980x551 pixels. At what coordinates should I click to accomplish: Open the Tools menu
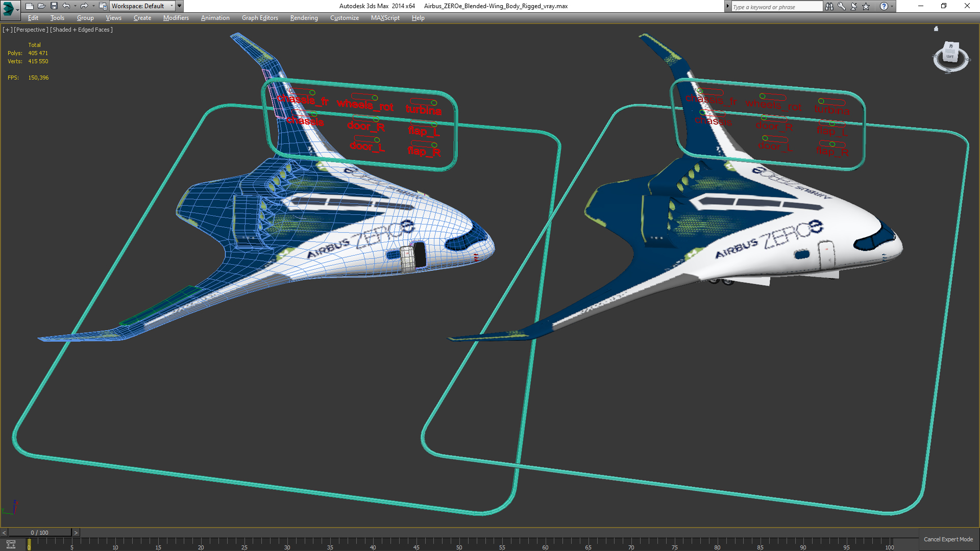point(57,18)
